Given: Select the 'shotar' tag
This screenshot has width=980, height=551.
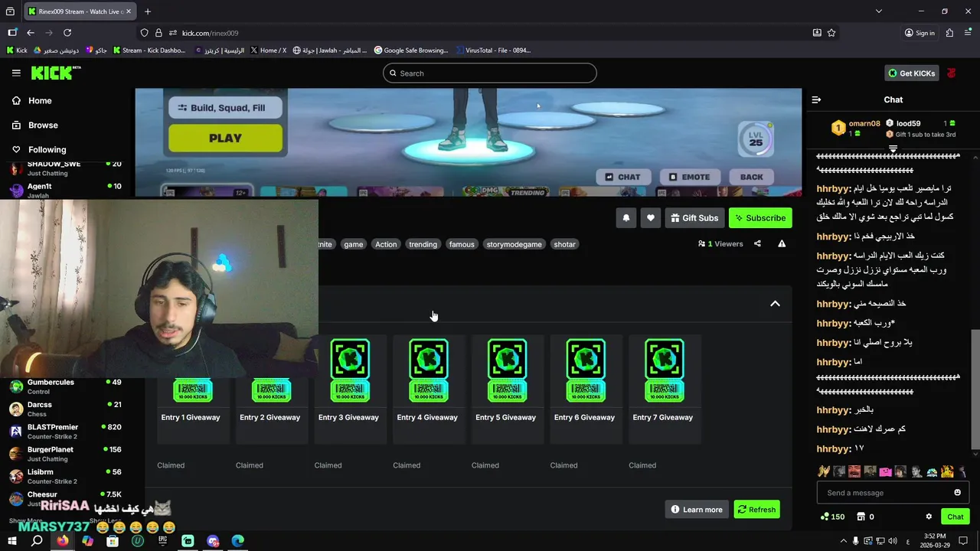Looking at the screenshot, I should coord(564,244).
